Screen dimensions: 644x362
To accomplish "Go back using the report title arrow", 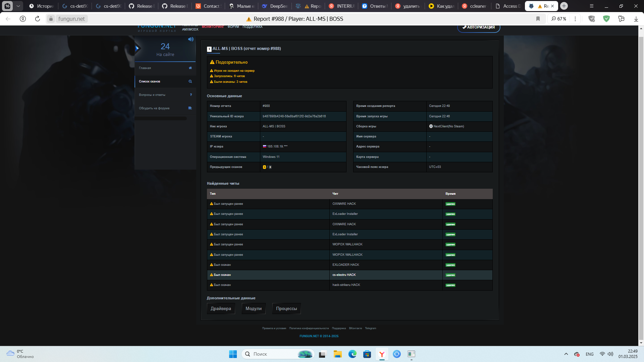I will tap(209, 49).
